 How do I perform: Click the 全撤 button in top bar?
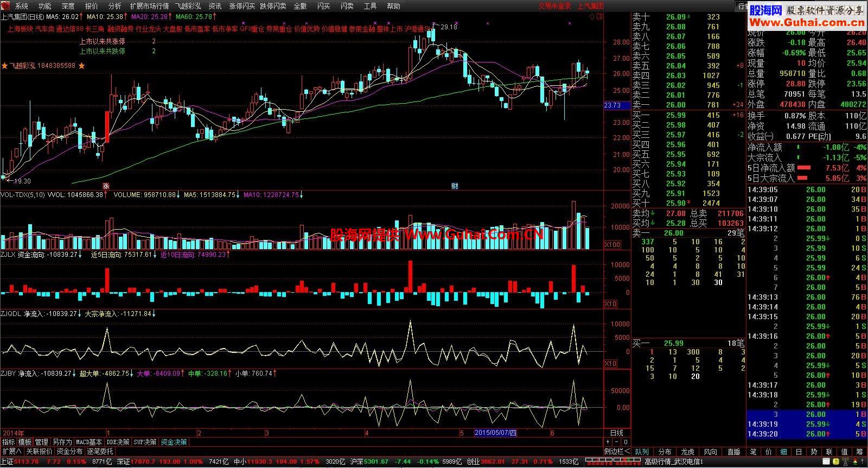point(300,6)
